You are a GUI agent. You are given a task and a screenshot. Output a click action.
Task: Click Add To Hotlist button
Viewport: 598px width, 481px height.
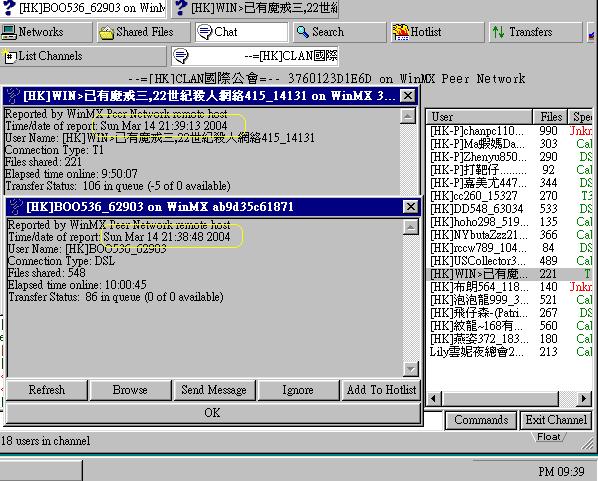[x=381, y=390]
